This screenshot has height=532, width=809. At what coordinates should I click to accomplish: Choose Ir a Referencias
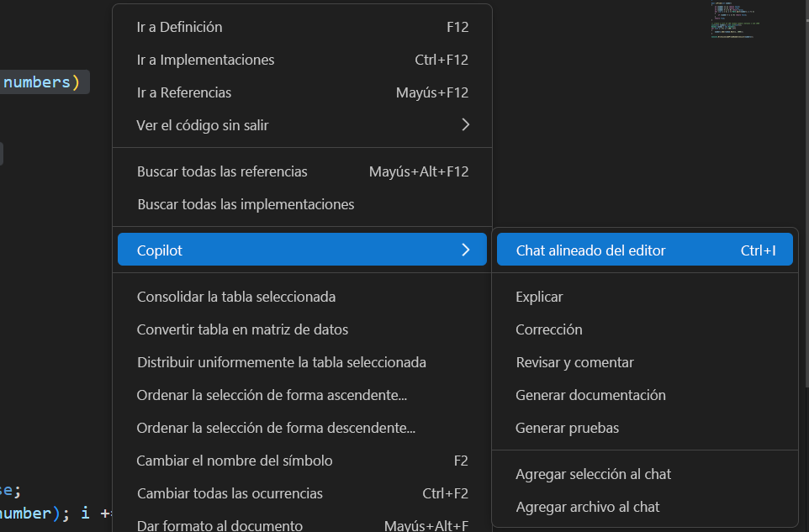(x=184, y=92)
